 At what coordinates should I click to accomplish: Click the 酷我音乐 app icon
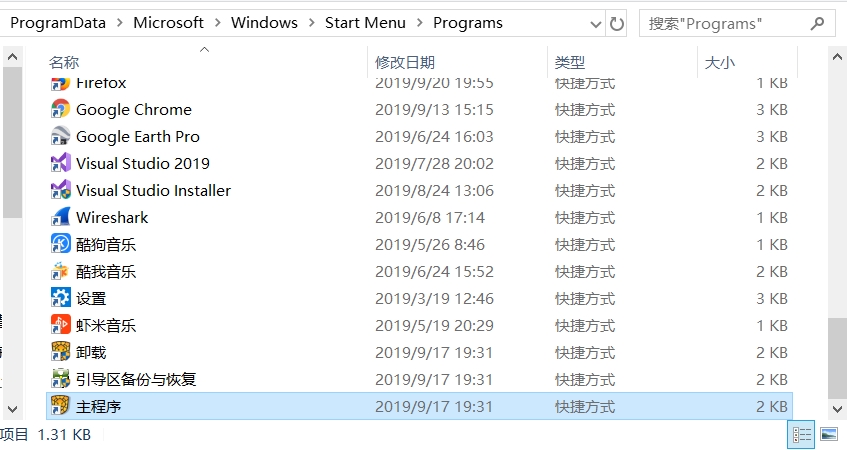click(x=60, y=271)
